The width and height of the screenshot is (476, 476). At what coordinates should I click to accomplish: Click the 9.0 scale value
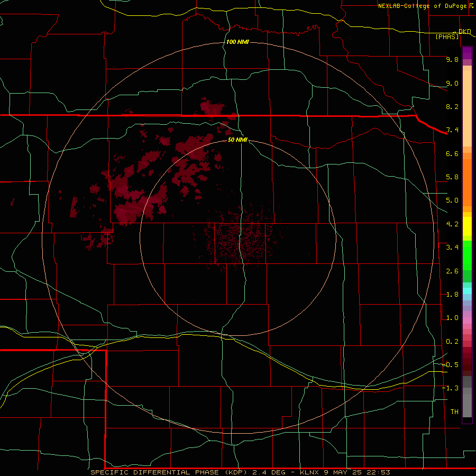pyautogui.click(x=452, y=83)
